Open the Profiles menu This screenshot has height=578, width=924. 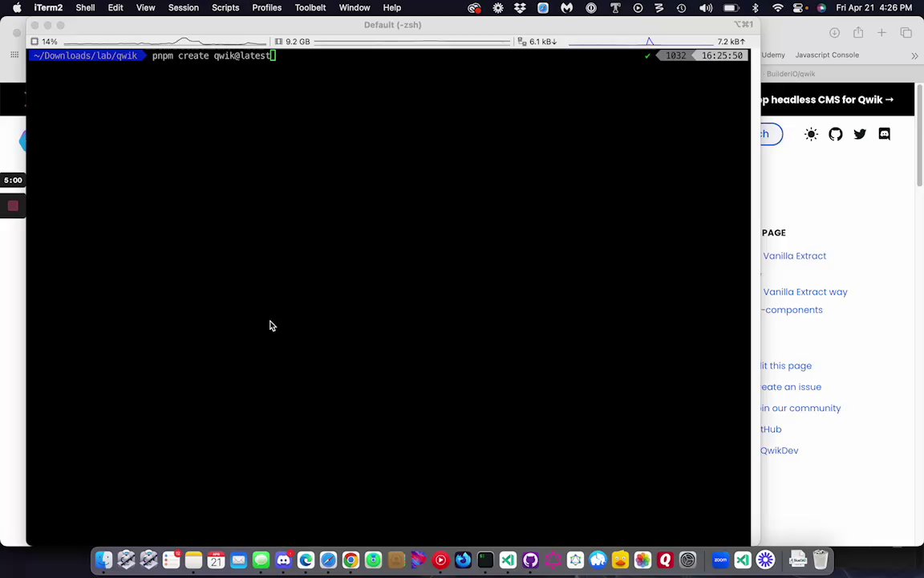coord(266,8)
